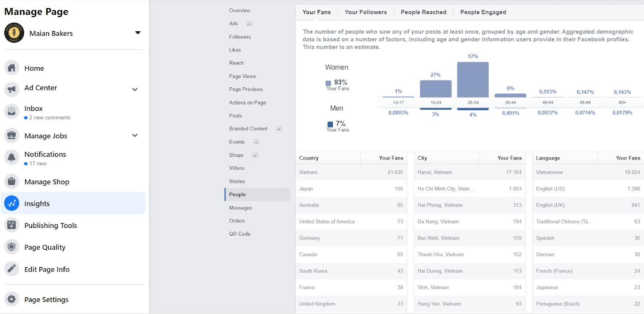Open the Messages insights section
This screenshot has width=644, height=314.
point(241,208)
